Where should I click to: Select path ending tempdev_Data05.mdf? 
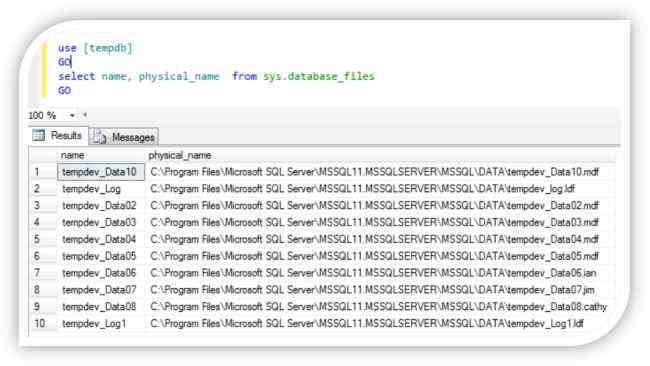380,256
